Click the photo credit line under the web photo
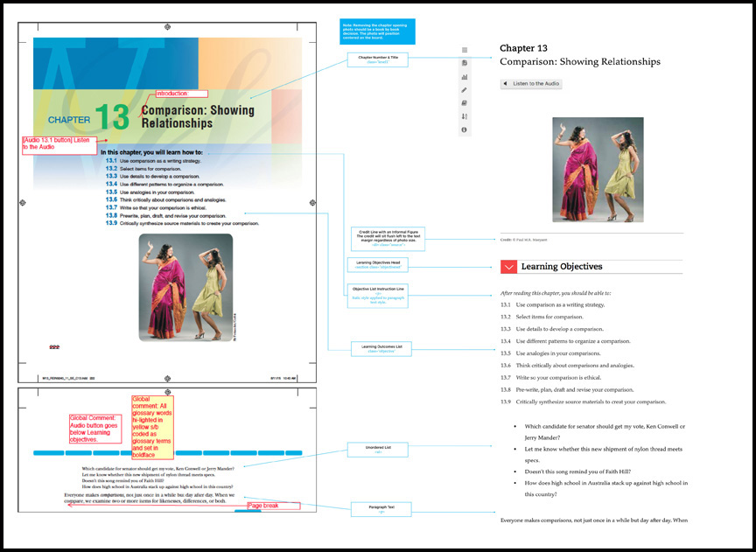756x552 pixels. 523,240
